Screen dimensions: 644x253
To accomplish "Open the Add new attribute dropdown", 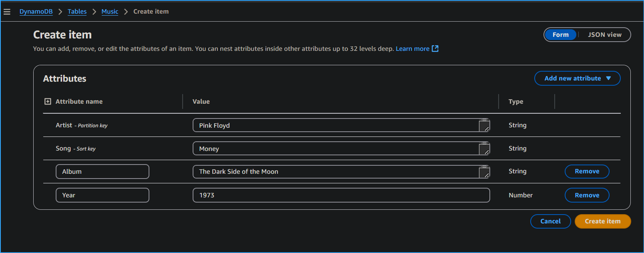I will click(577, 78).
